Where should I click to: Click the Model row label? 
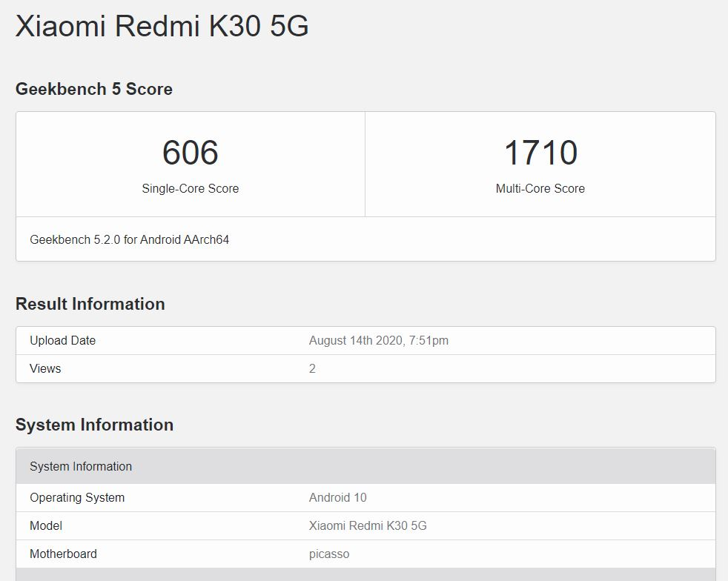[46, 525]
